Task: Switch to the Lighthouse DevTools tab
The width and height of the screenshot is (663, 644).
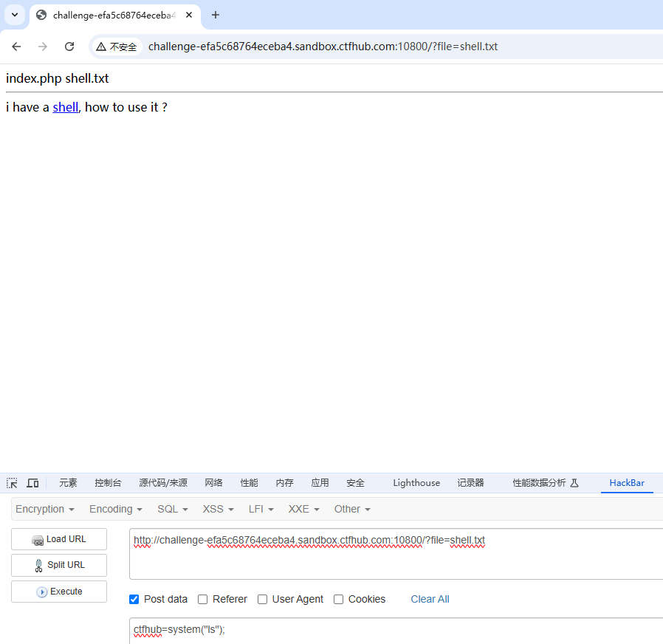Action: point(416,483)
